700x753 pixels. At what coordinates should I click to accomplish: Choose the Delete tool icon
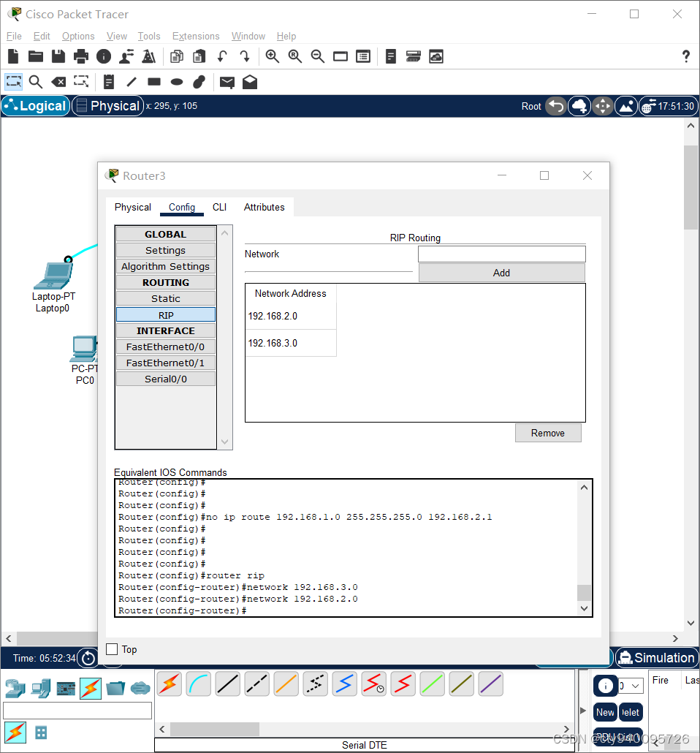coord(58,82)
